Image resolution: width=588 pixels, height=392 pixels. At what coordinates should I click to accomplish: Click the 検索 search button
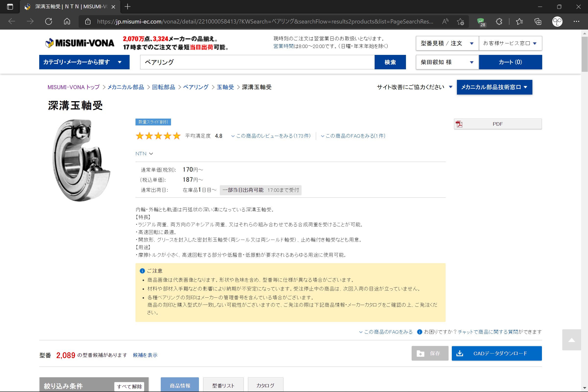[x=390, y=62]
